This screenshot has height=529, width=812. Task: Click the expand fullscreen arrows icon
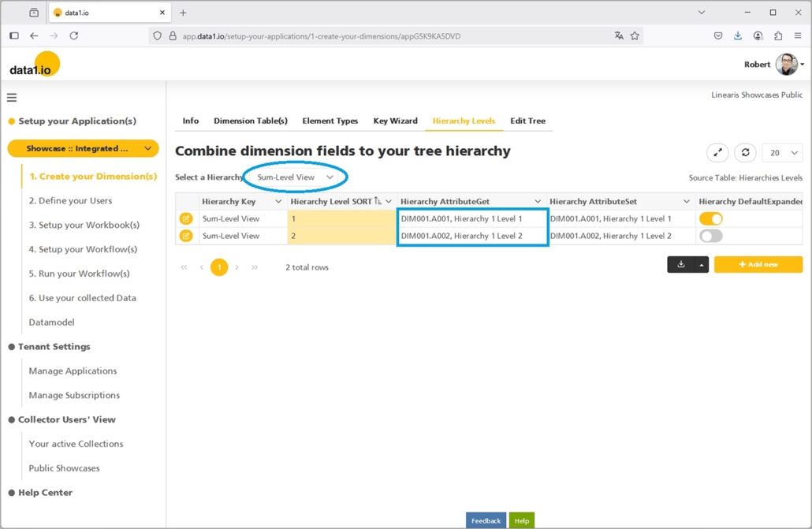click(717, 153)
